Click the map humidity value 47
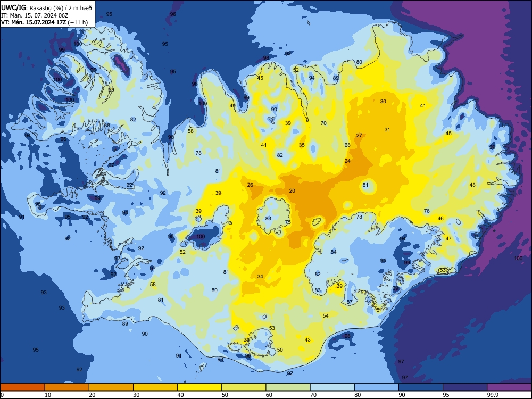Viewport: 532px width, 399px height. [x=448, y=238]
